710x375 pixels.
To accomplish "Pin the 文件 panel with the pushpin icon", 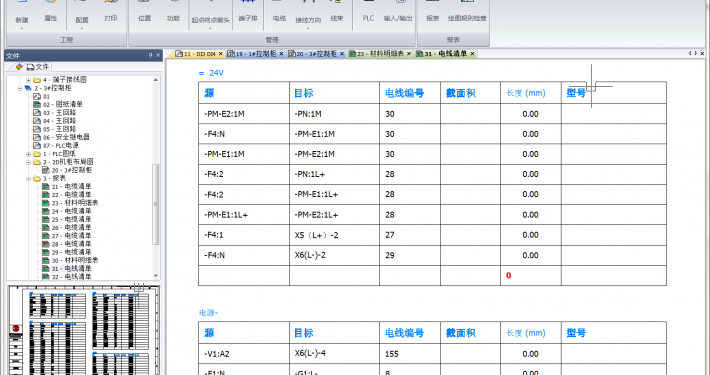I will 150,55.
